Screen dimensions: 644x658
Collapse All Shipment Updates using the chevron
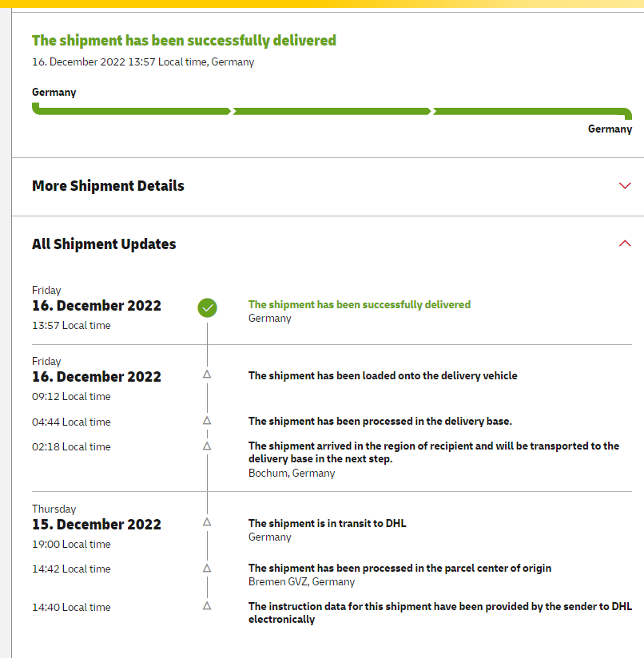[625, 244]
